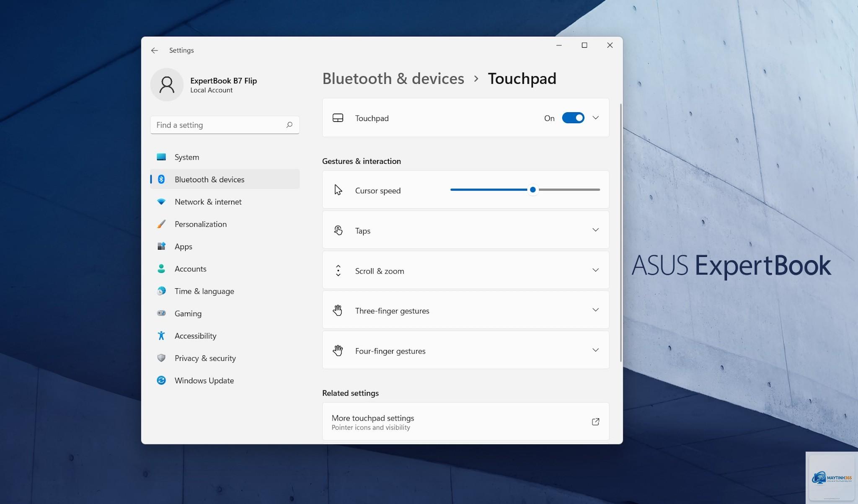Viewport: 858px width, 504px height.
Task: Expand the Taps section chevron
Action: pos(595,230)
